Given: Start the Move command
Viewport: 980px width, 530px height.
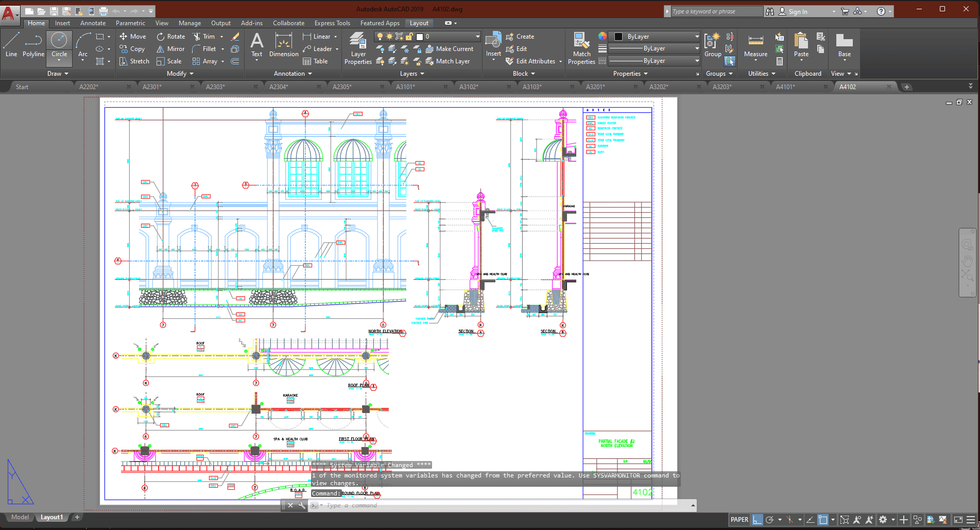Looking at the screenshot, I should click(x=132, y=36).
